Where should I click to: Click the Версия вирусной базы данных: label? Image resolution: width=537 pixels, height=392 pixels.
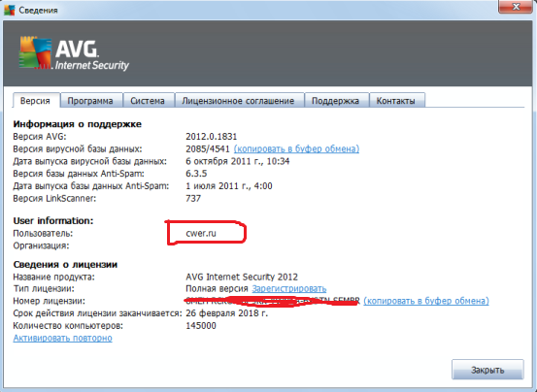click(78, 148)
